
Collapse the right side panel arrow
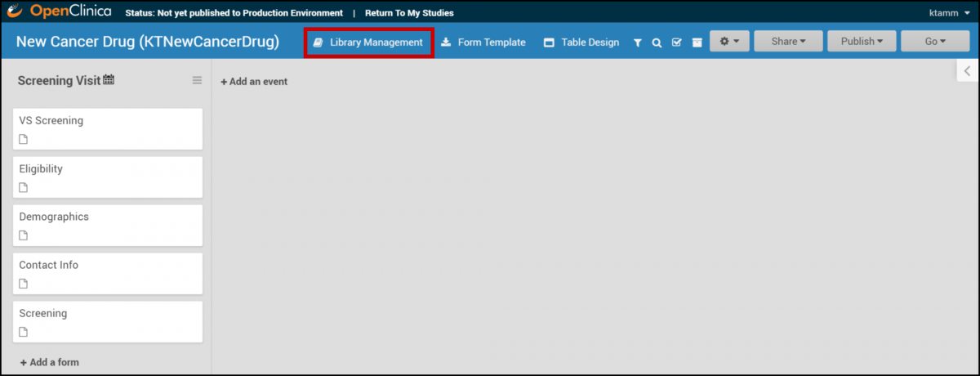(x=967, y=71)
